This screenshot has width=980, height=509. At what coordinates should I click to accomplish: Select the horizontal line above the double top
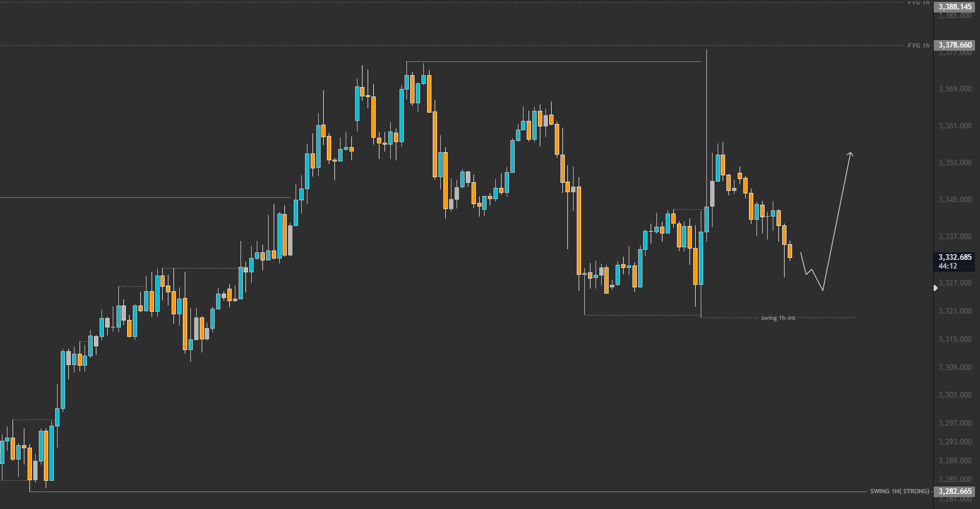coord(554,61)
